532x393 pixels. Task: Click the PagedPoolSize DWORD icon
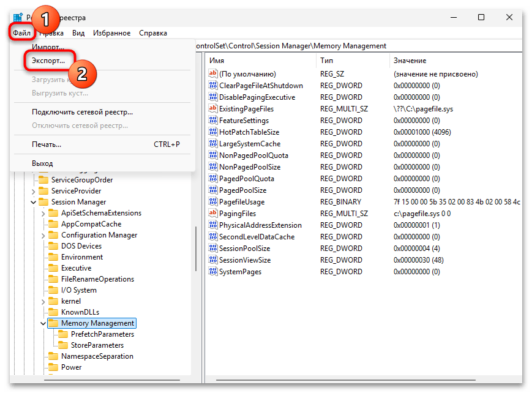212,190
